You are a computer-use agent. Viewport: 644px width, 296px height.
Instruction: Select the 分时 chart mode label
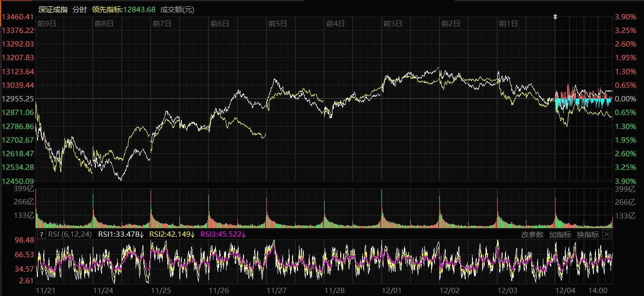pos(79,10)
